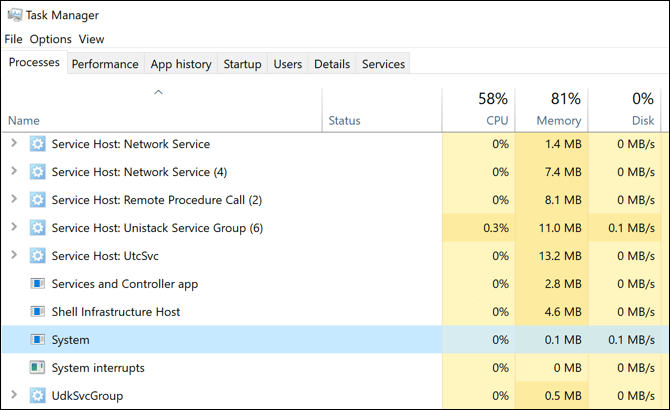Click the Services and Controller app icon

(x=38, y=284)
